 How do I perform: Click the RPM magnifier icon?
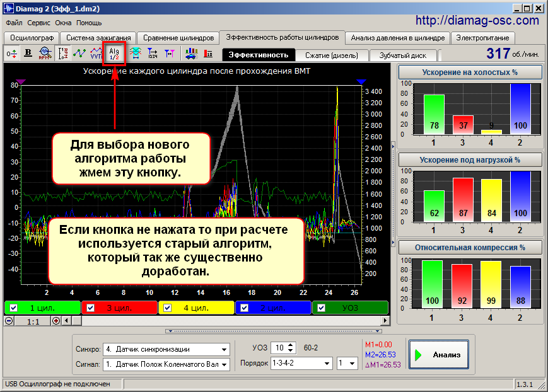point(45,54)
